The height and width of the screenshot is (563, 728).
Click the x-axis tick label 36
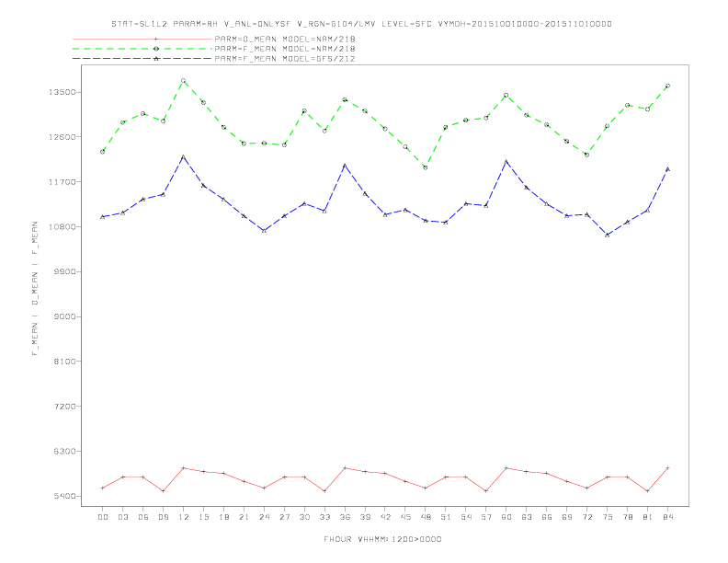click(x=345, y=517)
